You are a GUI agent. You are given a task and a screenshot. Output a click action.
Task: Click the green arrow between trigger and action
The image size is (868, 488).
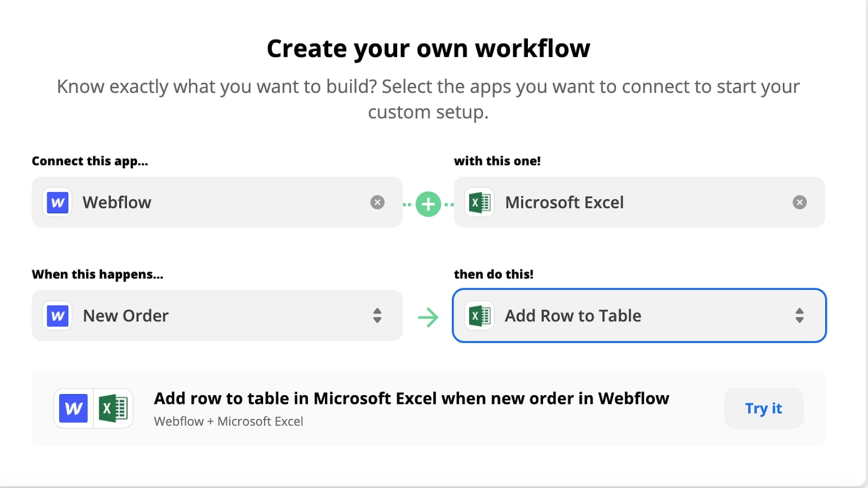429,317
